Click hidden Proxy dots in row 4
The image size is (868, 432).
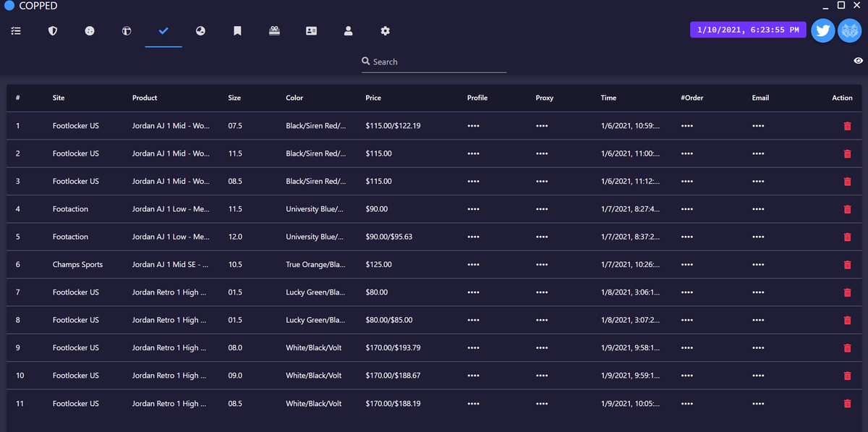click(x=542, y=209)
